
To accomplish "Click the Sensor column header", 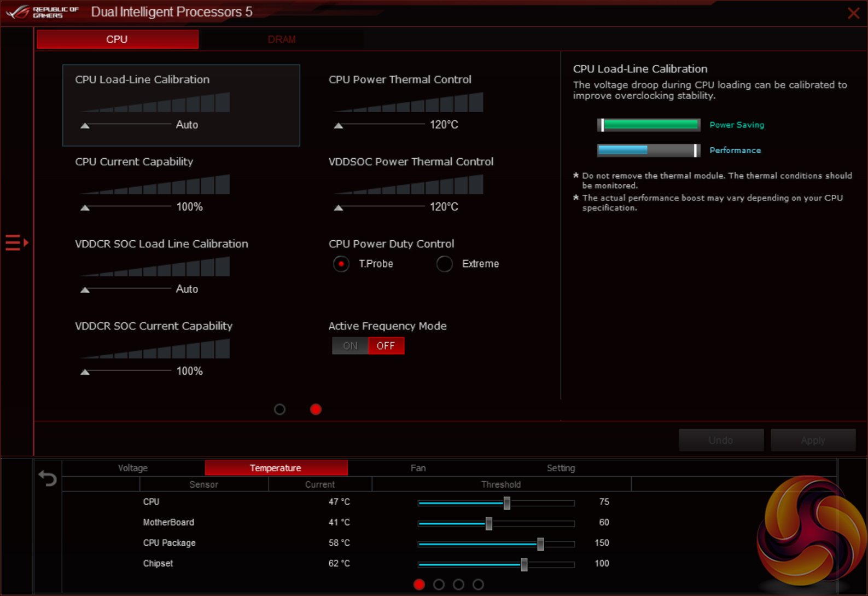I will [204, 484].
